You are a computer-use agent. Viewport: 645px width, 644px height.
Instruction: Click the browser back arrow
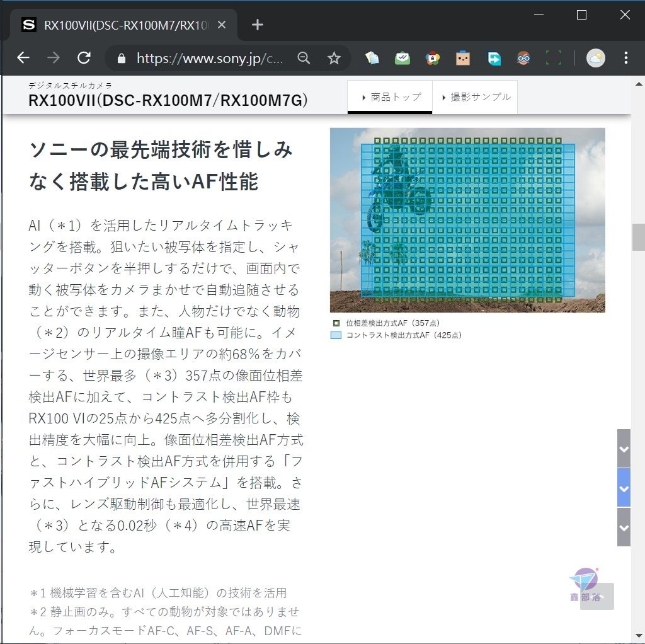click(x=23, y=58)
